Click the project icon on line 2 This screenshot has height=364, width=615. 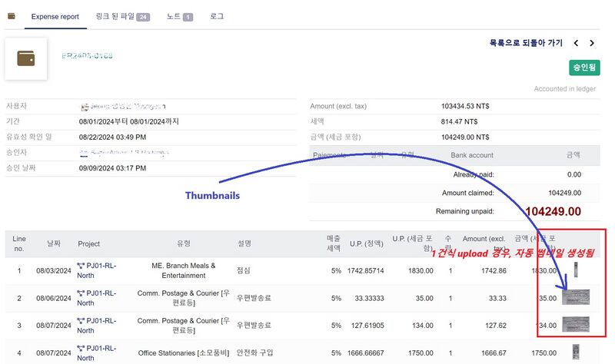(82, 293)
